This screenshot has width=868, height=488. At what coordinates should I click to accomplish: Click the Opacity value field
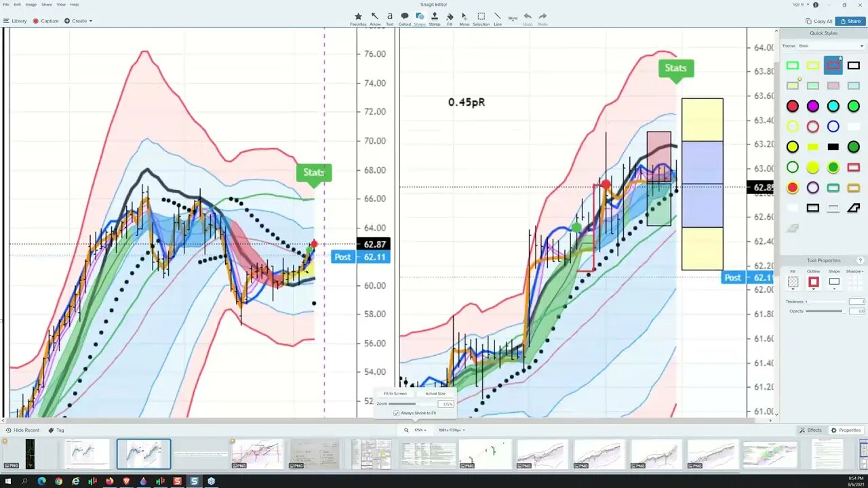click(x=857, y=311)
